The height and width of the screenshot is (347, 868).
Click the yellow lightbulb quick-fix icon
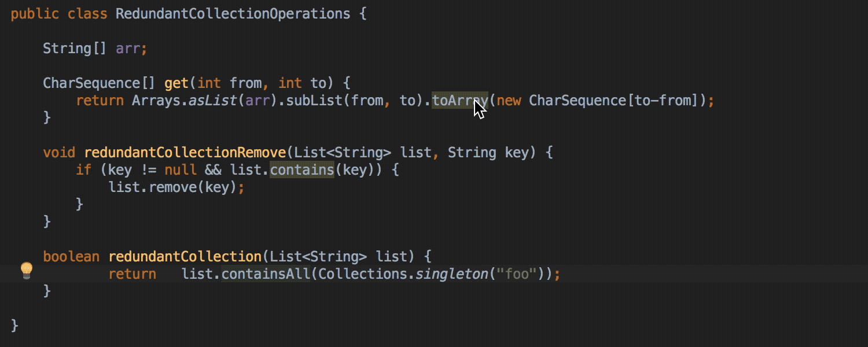tap(27, 270)
